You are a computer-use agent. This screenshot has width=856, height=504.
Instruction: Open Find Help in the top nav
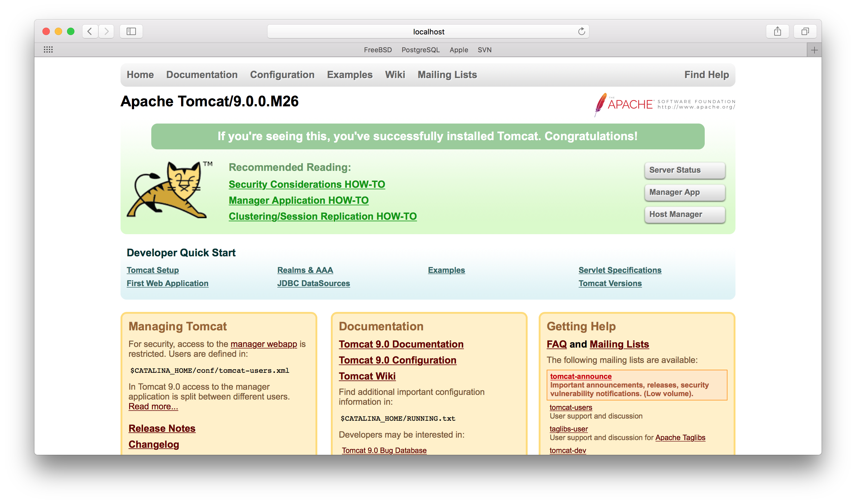click(x=707, y=75)
